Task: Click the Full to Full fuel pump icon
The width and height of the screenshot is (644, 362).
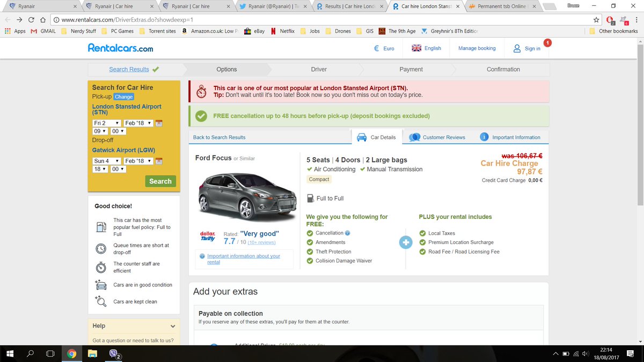Action: point(311,198)
